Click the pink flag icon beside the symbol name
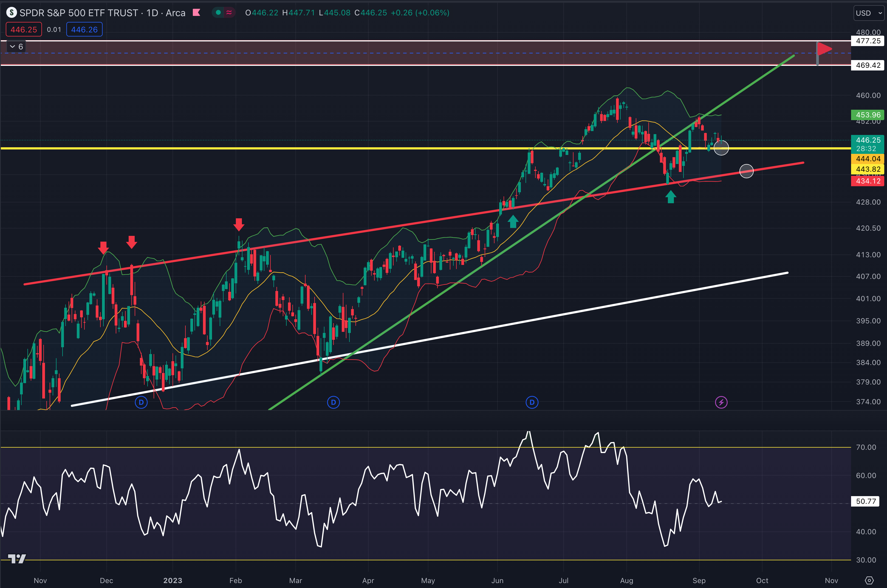 pos(196,12)
